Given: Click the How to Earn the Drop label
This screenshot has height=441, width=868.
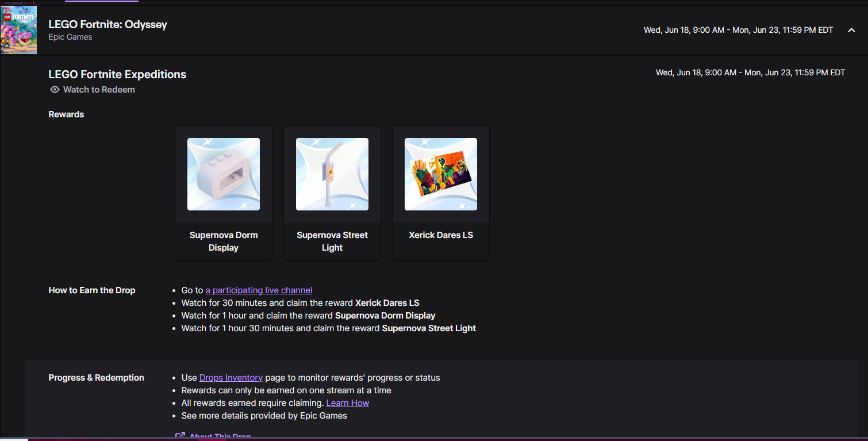Looking at the screenshot, I should click(92, 290).
